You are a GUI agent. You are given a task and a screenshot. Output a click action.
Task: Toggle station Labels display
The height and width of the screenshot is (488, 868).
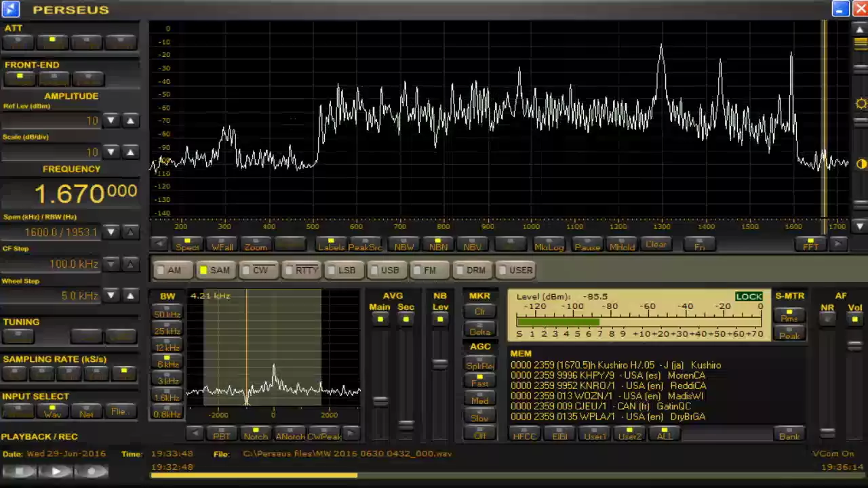332,245
